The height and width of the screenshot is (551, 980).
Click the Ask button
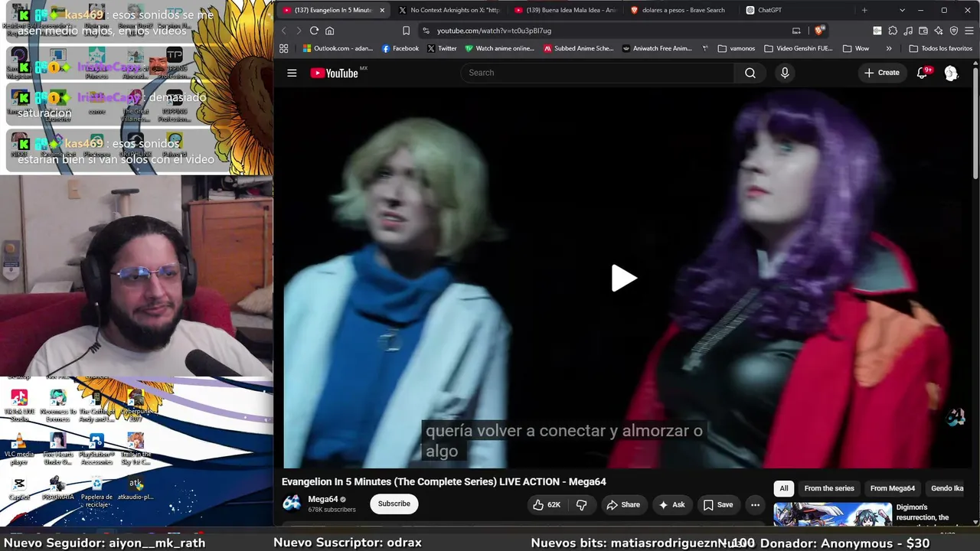pos(671,504)
